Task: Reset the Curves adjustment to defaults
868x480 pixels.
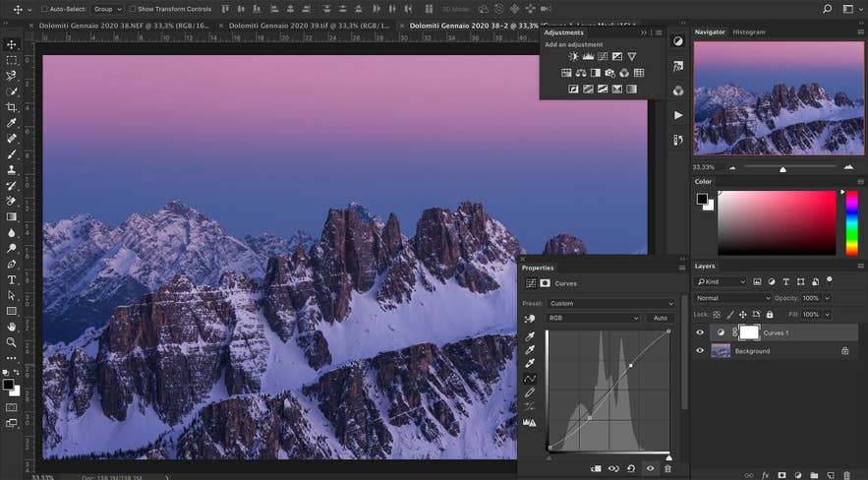Action: [631, 468]
